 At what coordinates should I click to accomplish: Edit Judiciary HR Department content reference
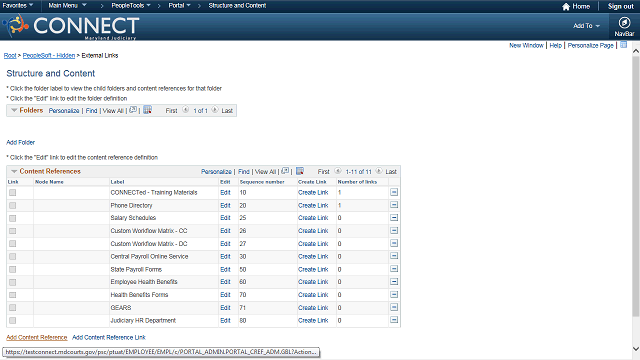(x=225, y=321)
